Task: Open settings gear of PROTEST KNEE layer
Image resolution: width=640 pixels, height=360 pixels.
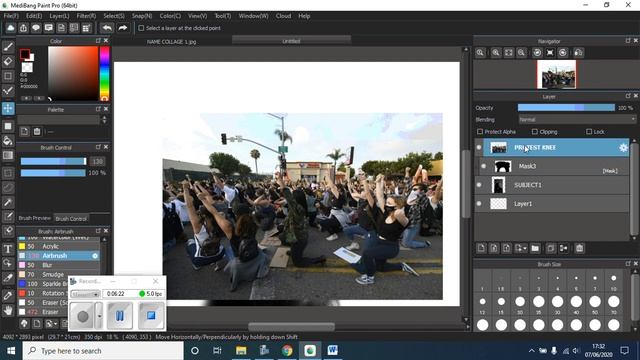Action: tap(623, 148)
